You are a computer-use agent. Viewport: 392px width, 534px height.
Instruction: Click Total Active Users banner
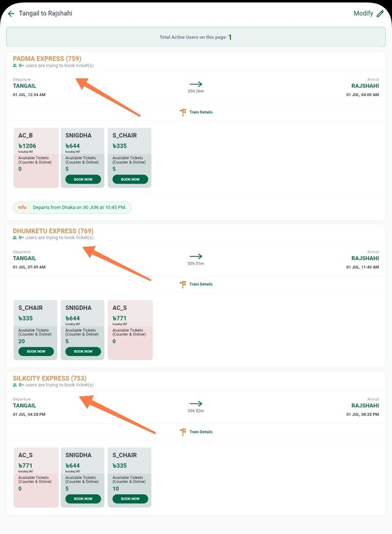(196, 37)
